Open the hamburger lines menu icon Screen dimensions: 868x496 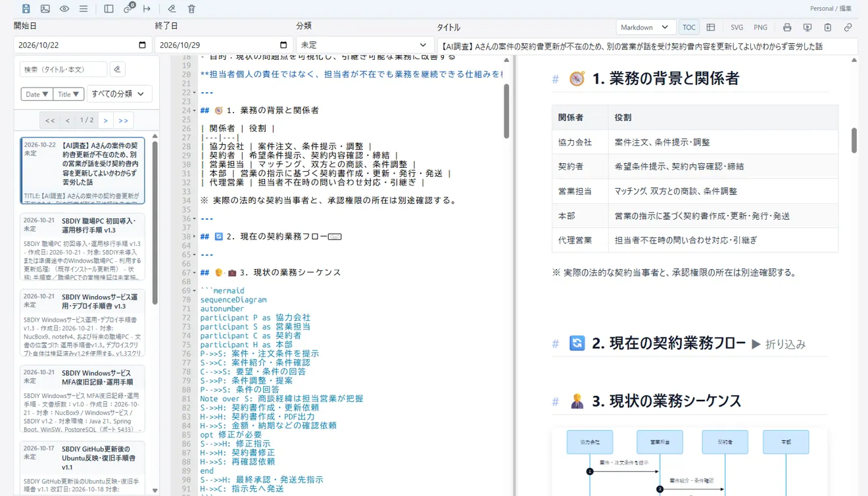(x=84, y=9)
